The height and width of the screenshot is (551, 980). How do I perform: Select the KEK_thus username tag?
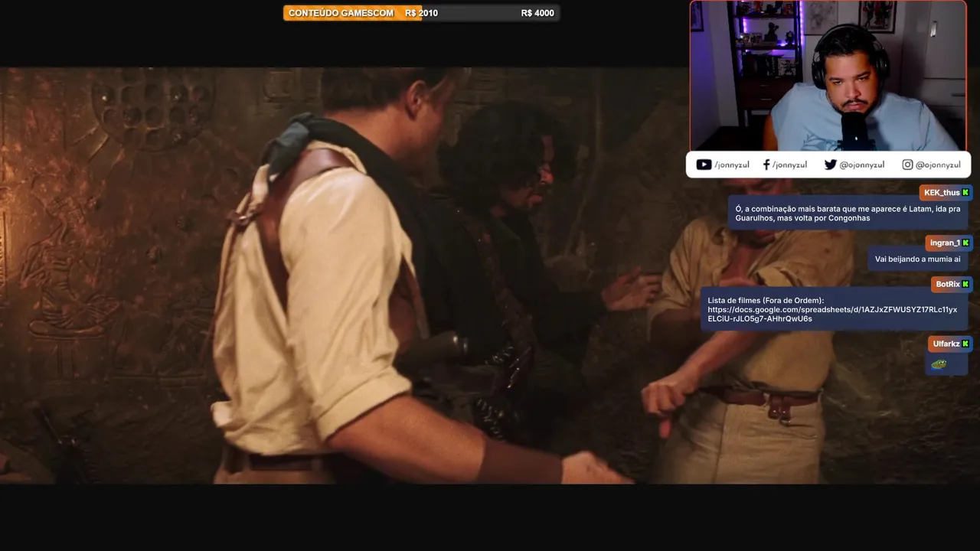point(946,193)
